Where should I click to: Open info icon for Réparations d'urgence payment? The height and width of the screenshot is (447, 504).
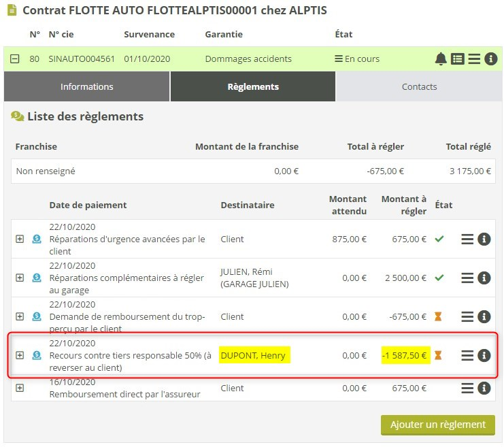coord(484,239)
